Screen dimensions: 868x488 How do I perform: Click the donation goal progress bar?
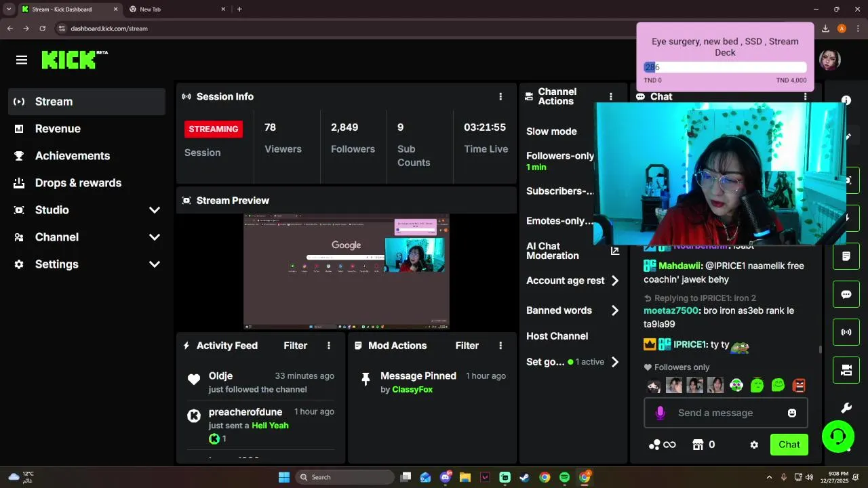click(x=725, y=67)
